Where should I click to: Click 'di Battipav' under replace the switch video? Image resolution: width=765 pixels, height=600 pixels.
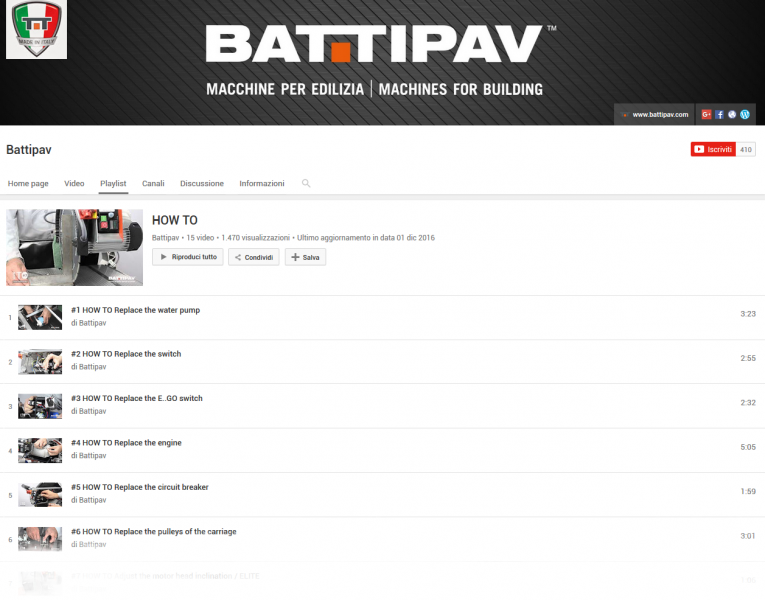click(x=88, y=367)
